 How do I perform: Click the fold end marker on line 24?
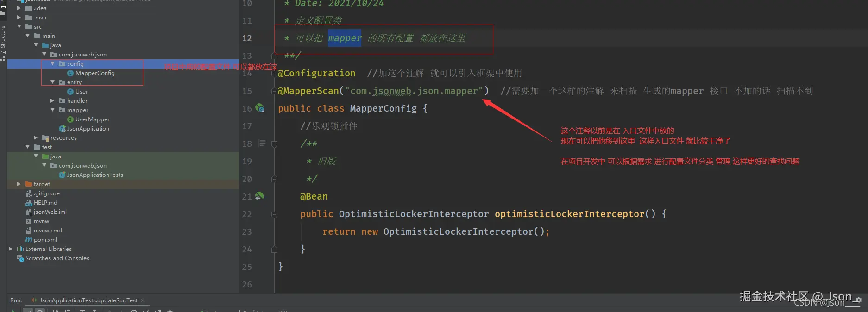(x=274, y=250)
